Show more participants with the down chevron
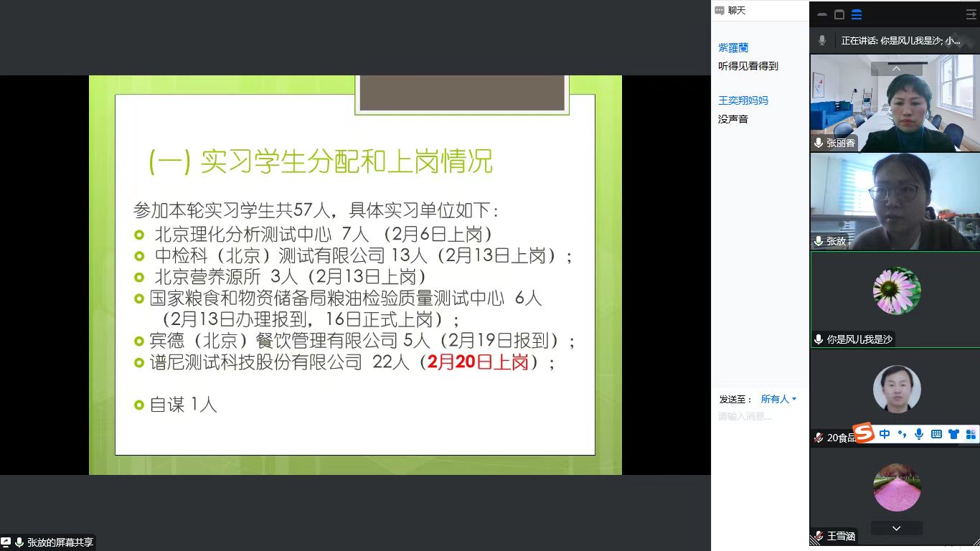980x551 pixels. tap(896, 528)
